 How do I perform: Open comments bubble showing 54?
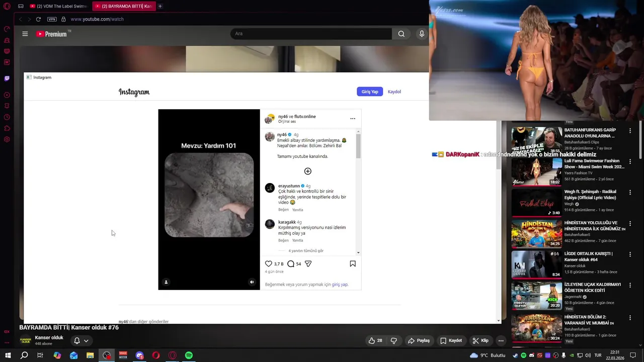tap(291, 263)
